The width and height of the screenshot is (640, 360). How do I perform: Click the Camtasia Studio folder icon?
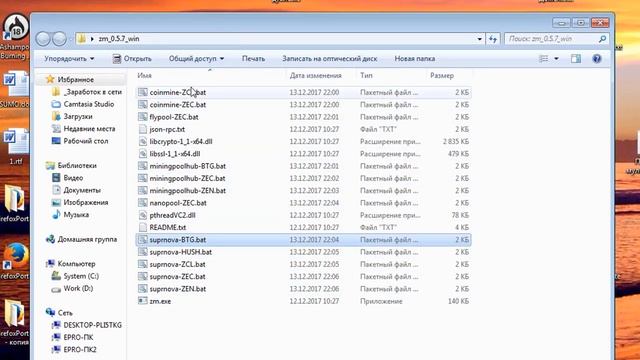point(56,104)
